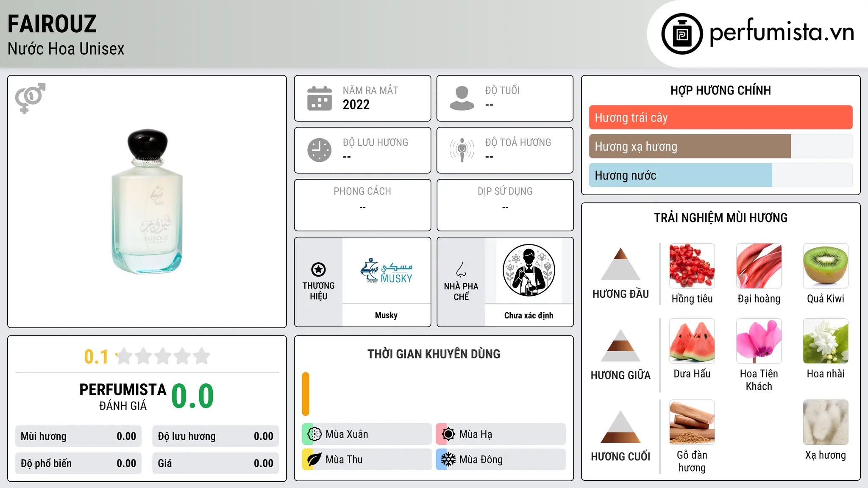
Task: Select the Mùa Thu season row
Action: pyautogui.click(x=367, y=460)
